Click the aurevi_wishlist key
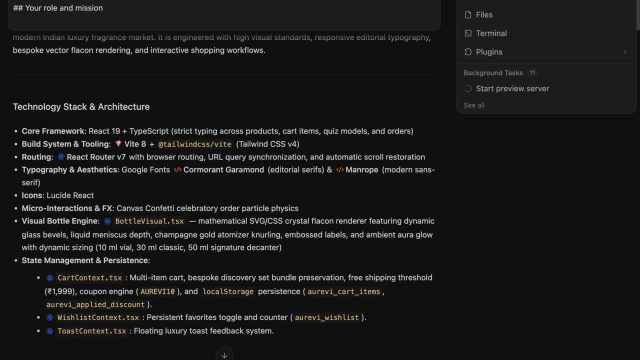The width and height of the screenshot is (640, 360). point(327,318)
